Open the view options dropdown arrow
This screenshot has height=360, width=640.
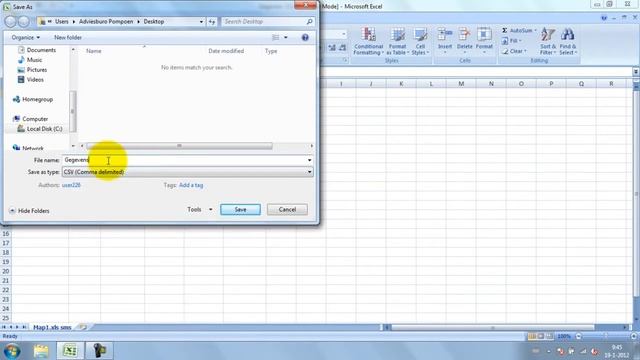(x=286, y=37)
